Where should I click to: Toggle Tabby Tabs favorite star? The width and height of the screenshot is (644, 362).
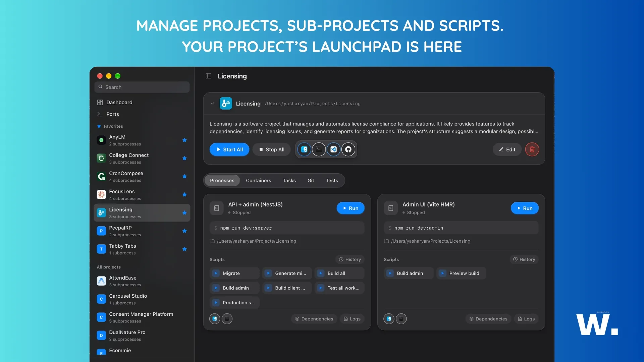coord(184,249)
